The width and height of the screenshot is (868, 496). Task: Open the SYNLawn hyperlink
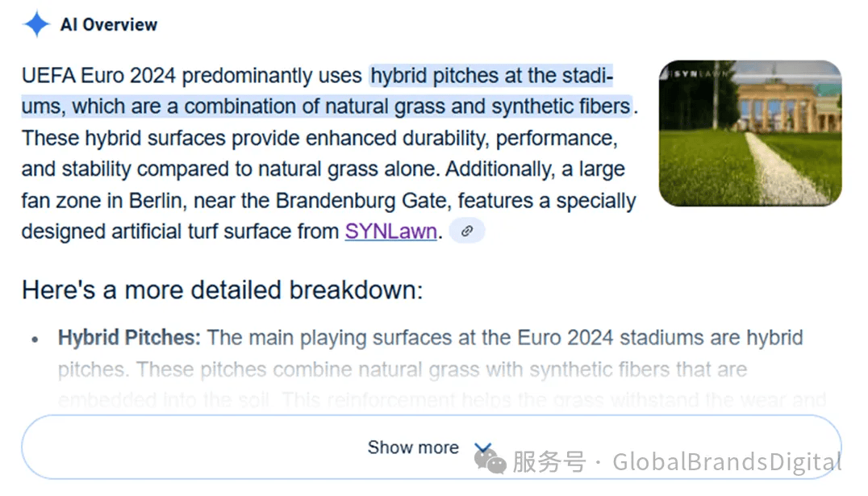point(390,231)
